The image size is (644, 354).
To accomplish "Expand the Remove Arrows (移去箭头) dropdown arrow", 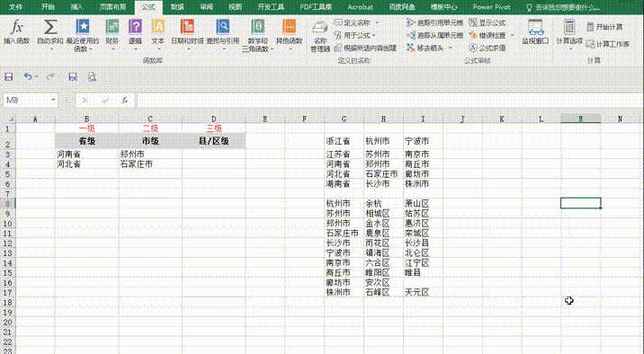I will pyautogui.click(x=450, y=48).
